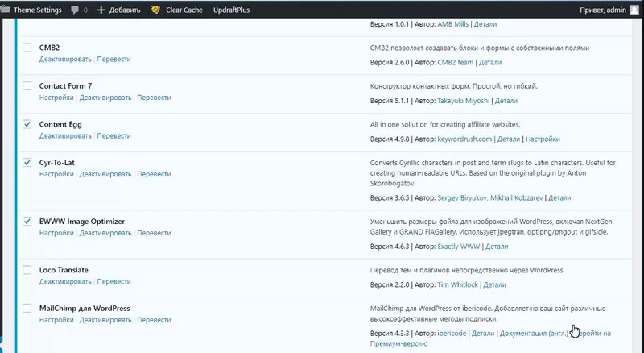Screen dimensions: 644x353
Task: Deactivate EWWW Image Optimizer
Action: tap(105, 233)
